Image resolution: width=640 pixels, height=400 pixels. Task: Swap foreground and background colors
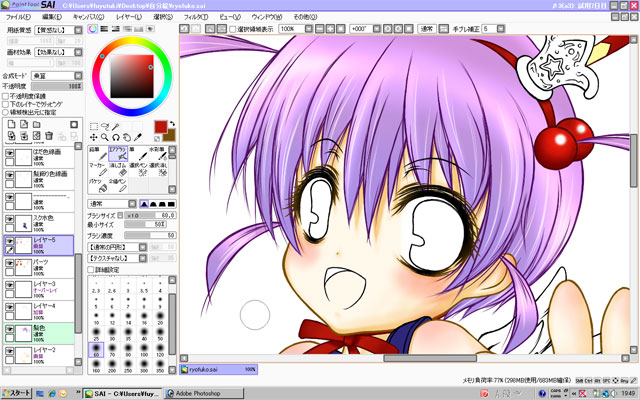(172, 123)
